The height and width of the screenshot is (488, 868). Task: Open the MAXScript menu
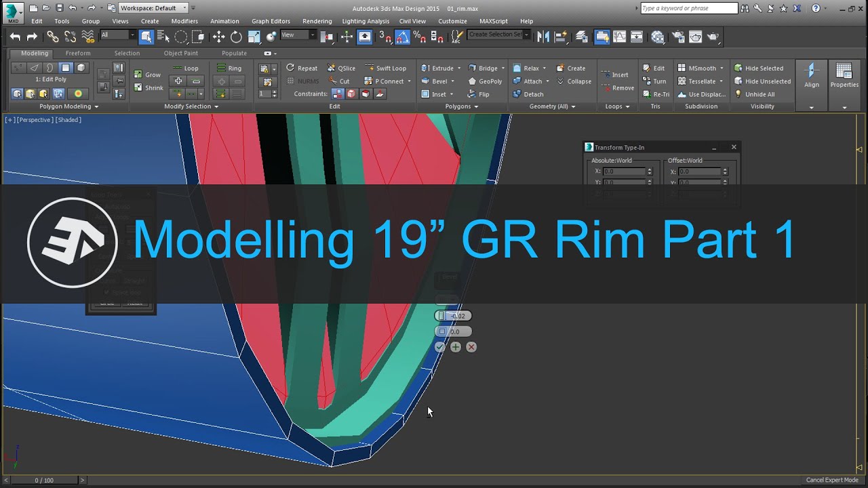tap(494, 21)
